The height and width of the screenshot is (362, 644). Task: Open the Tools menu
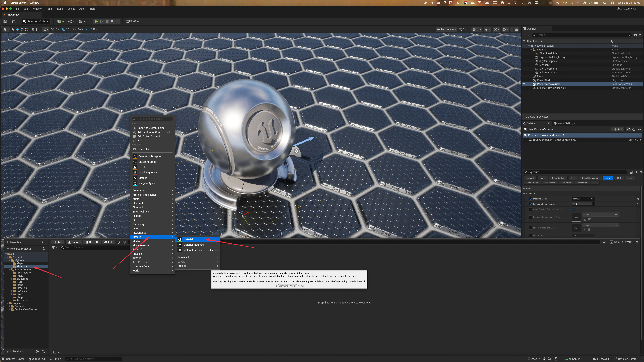[49, 9]
